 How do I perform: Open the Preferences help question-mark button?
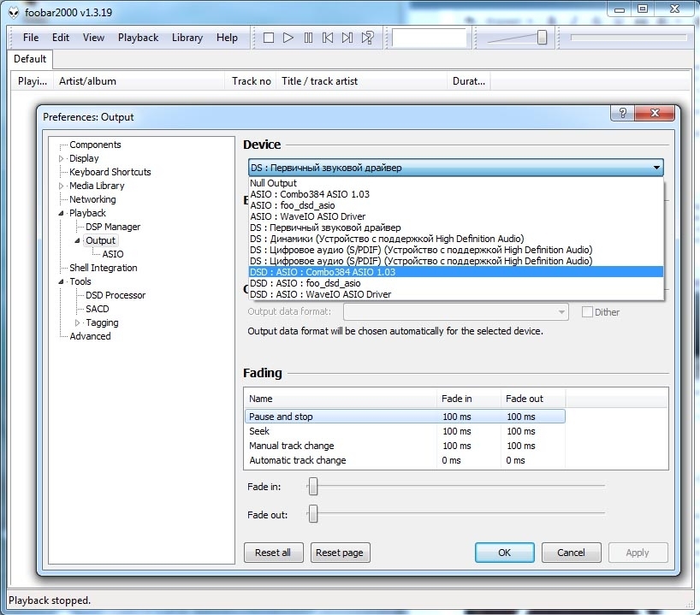622,113
